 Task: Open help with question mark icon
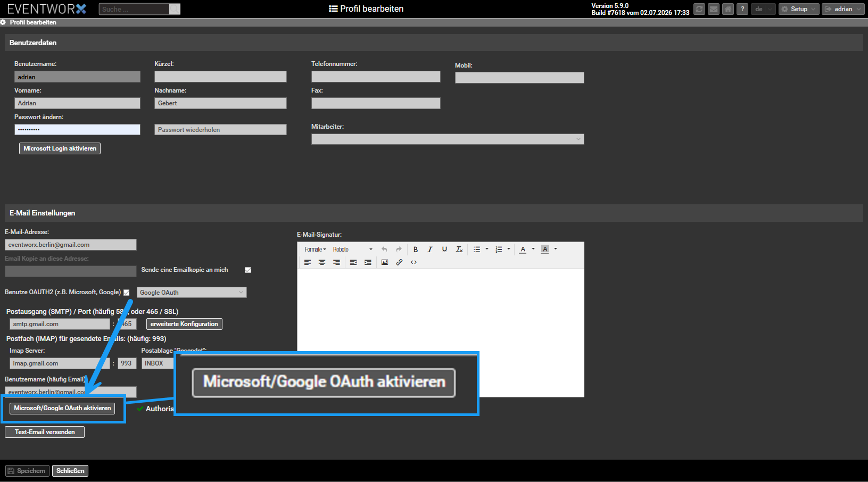point(742,9)
